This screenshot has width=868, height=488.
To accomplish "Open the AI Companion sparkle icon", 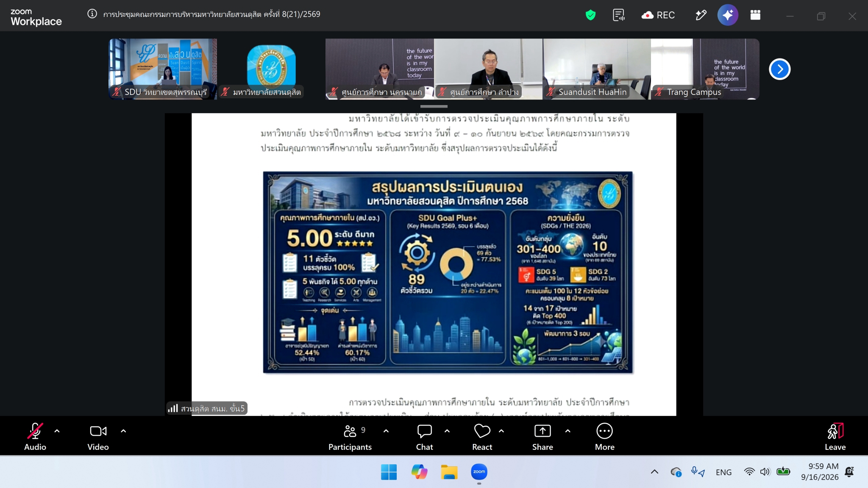I will (728, 15).
